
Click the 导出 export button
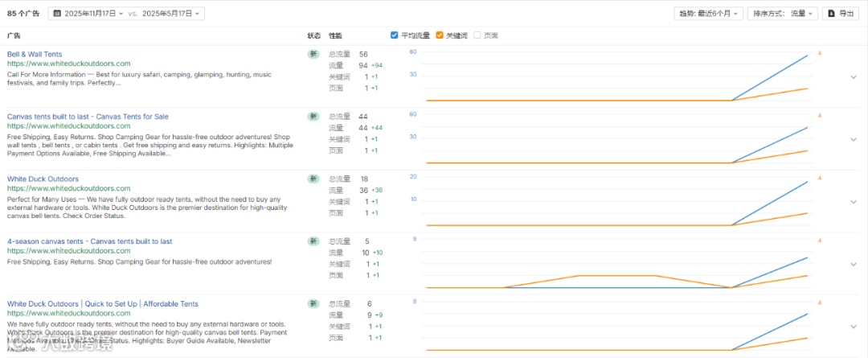point(841,14)
